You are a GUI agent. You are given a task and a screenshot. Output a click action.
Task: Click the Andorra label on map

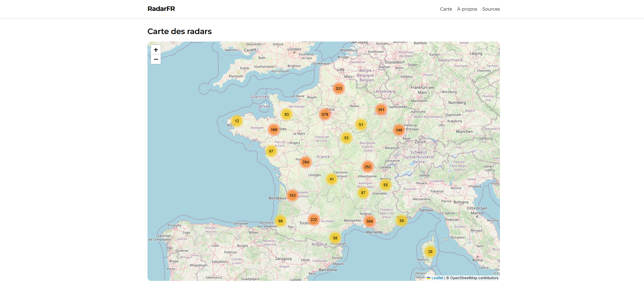click(x=319, y=244)
